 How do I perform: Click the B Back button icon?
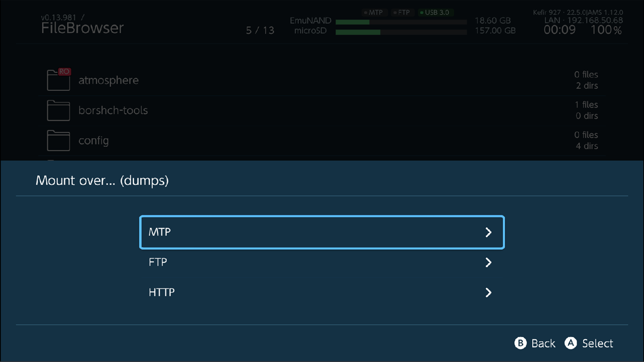pyautogui.click(x=520, y=343)
